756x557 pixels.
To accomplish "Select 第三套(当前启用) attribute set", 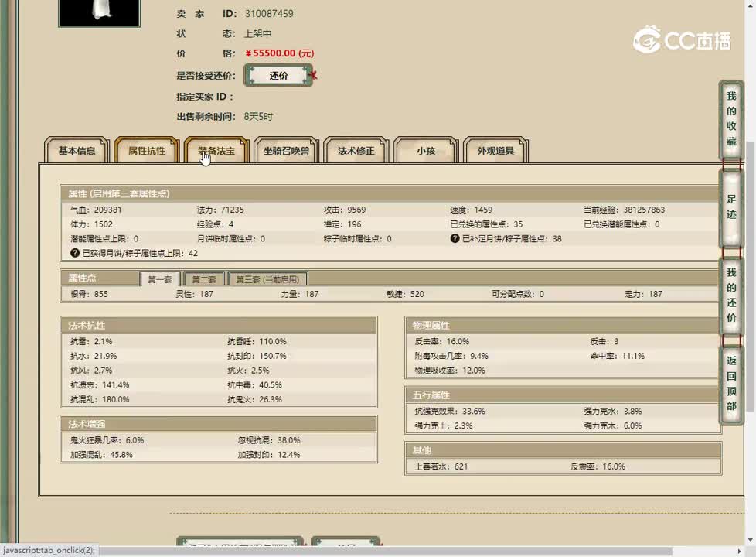I will [267, 277].
